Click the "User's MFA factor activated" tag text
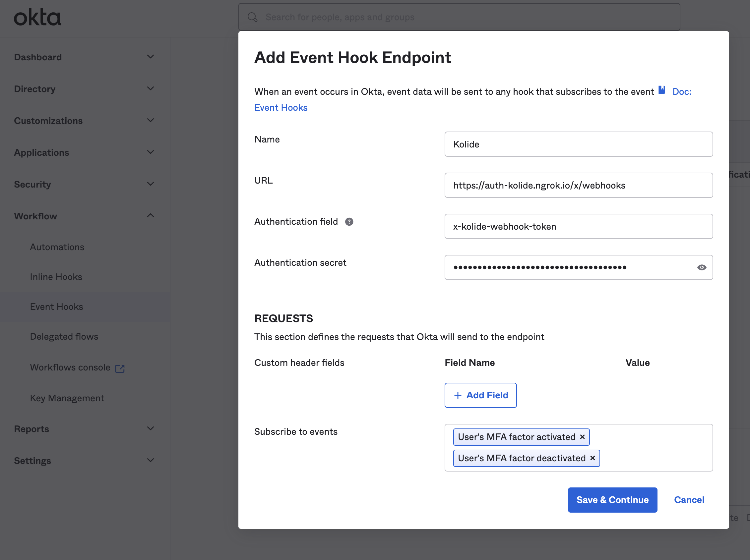This screenshot has width=750, height=560. [x=516, y=437]
